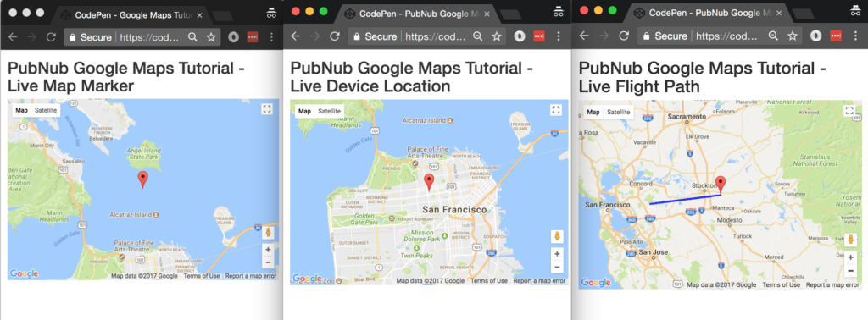
Task: Go back in the Live Map Marker window
Action: click(x=12, y=37)
